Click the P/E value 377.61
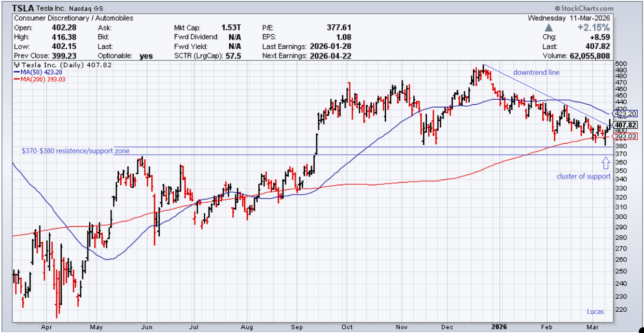Viewport: 644px width, 333px height. pyautogui.click(x=339, y=27)
